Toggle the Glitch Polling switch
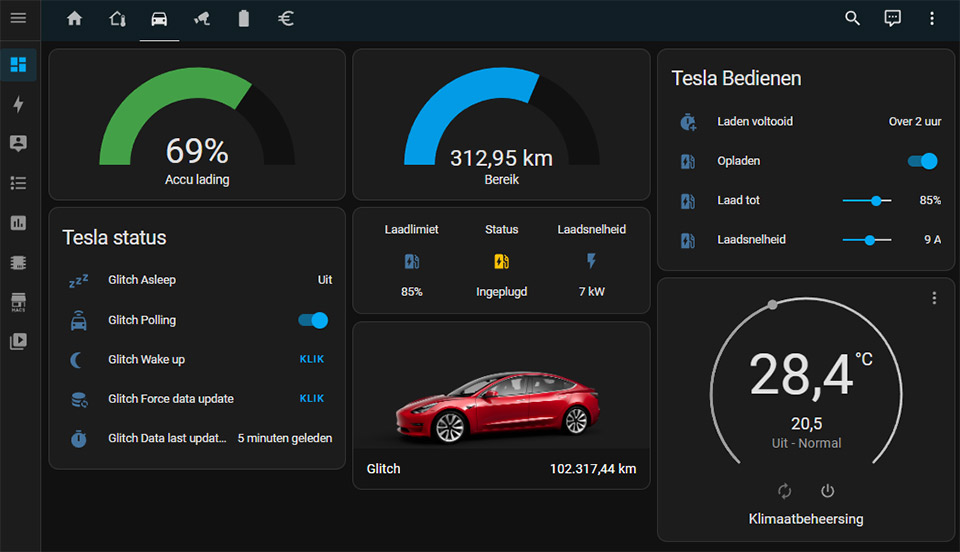Image resolution: width=960 pixels, height=552 pixels. [313, 320]
